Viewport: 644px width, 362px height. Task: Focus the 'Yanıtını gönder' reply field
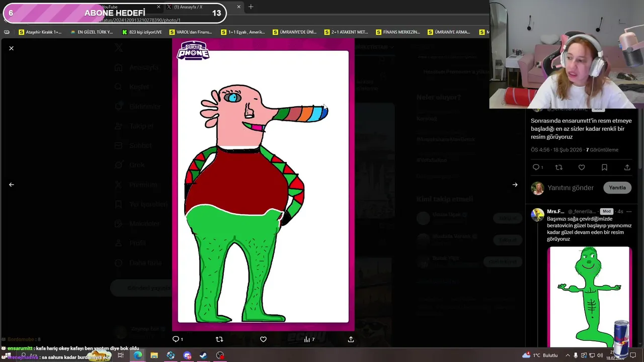click(571, 188)
